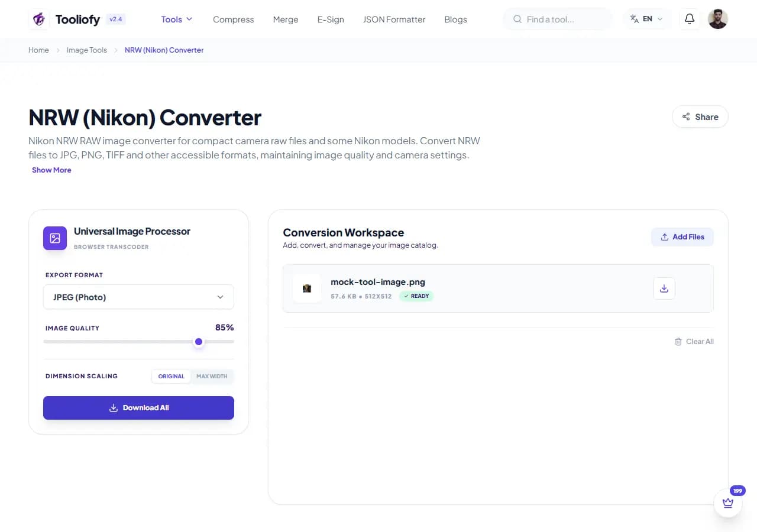Click the BROWSER TRANSCODER label

tap(111, 247)
